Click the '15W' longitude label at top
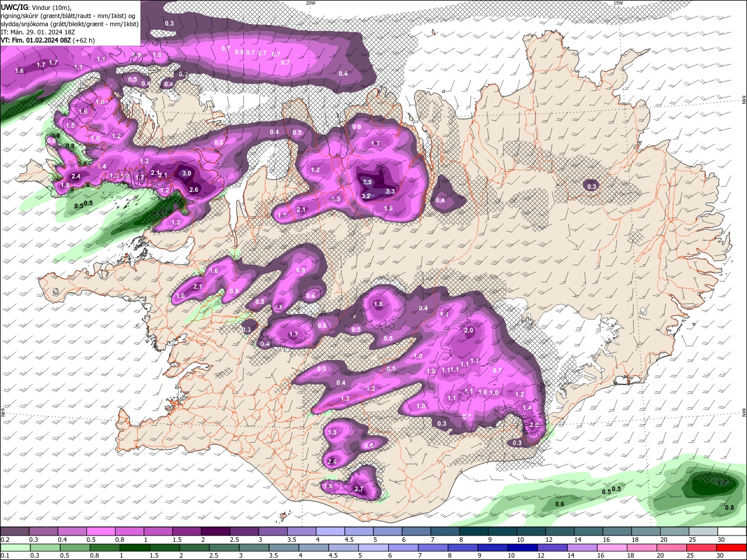The height and width of the screenshot is (560, 747). 618,3
